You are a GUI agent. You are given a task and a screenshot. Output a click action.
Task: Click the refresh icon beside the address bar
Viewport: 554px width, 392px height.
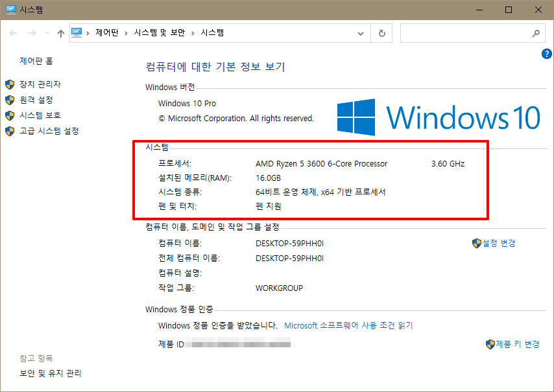pos(381,32)
